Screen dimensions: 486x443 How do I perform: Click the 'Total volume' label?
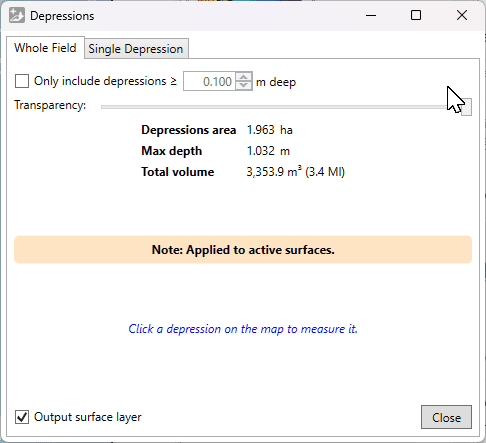tap(178, 172)
